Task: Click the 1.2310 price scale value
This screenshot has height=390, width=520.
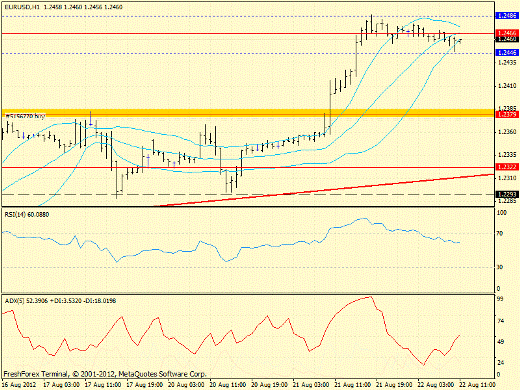Action: (507, 178)
